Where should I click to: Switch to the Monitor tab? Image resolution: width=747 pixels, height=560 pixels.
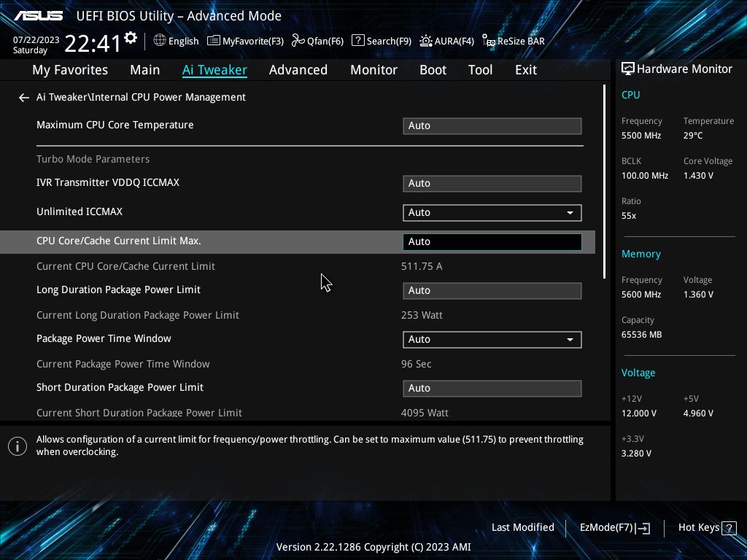click(373, 70)
